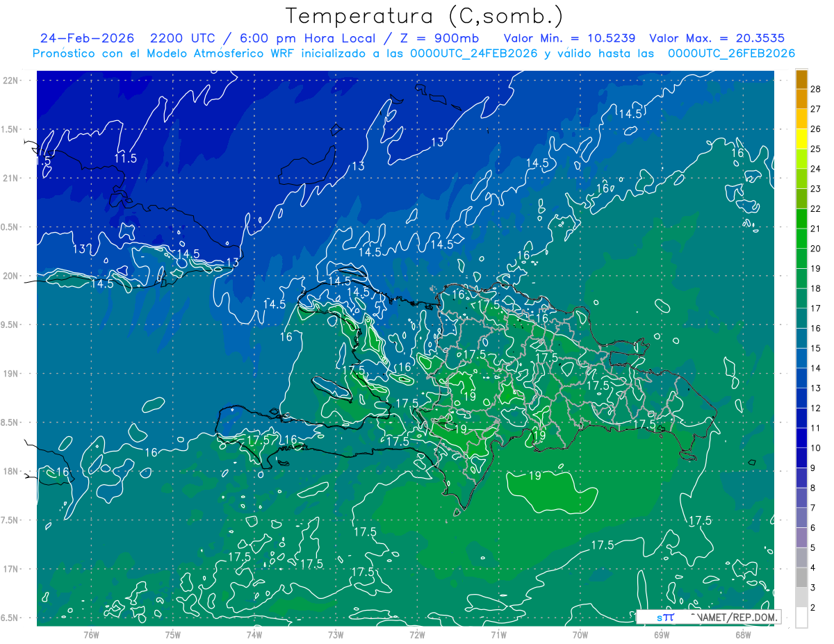Click the '72W' longitude axis label
The height and width of the screenshot is (644, 834).
(417, 634)
